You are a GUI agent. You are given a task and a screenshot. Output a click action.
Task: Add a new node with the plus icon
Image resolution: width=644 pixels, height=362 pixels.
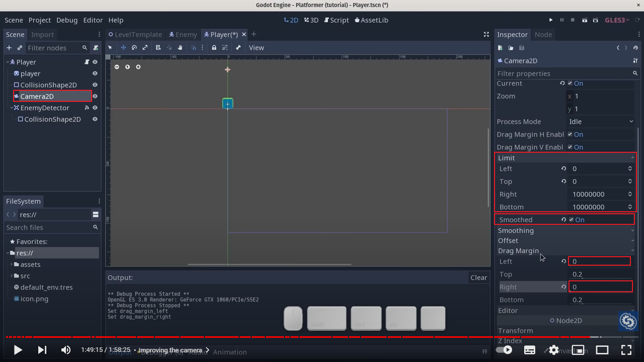pos(9,47)
